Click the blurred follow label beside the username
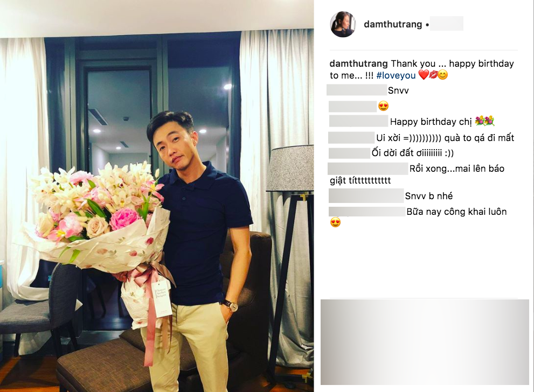534x392 pixels. 447,24
